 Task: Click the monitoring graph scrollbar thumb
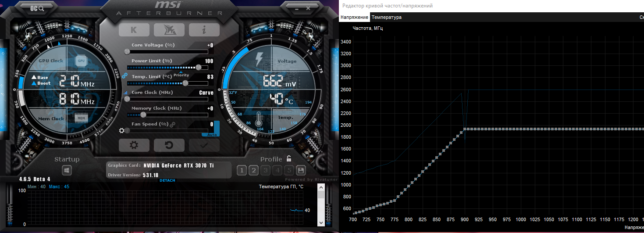321,194
